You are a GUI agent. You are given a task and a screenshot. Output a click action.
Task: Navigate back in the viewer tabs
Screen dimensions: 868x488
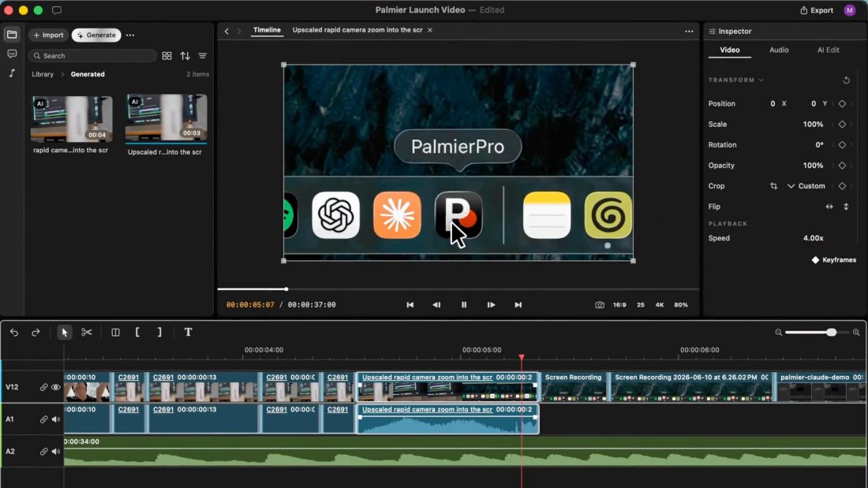click(226, 31)
